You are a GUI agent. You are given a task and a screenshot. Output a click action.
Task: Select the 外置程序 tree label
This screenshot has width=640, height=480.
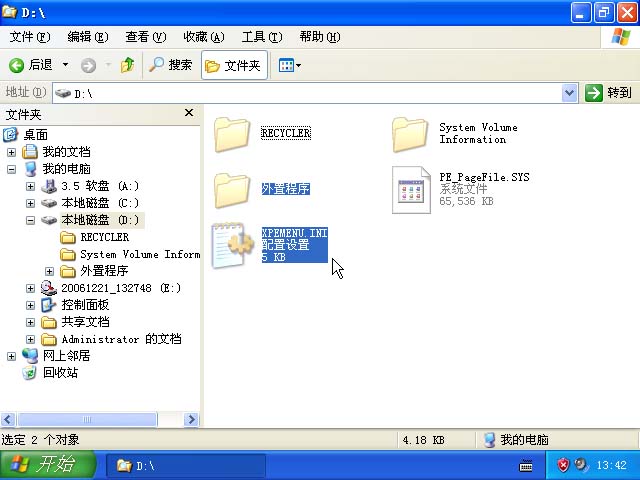click(x=104, y=271)
